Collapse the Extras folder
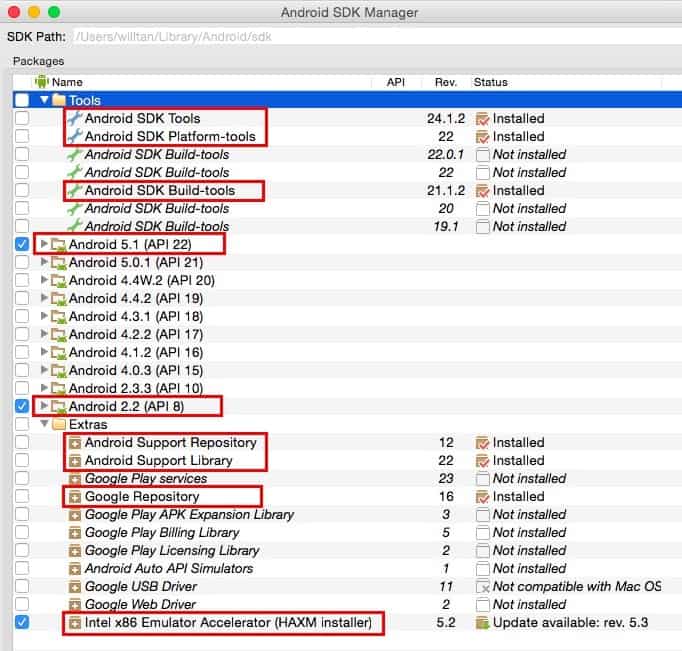 44,425
